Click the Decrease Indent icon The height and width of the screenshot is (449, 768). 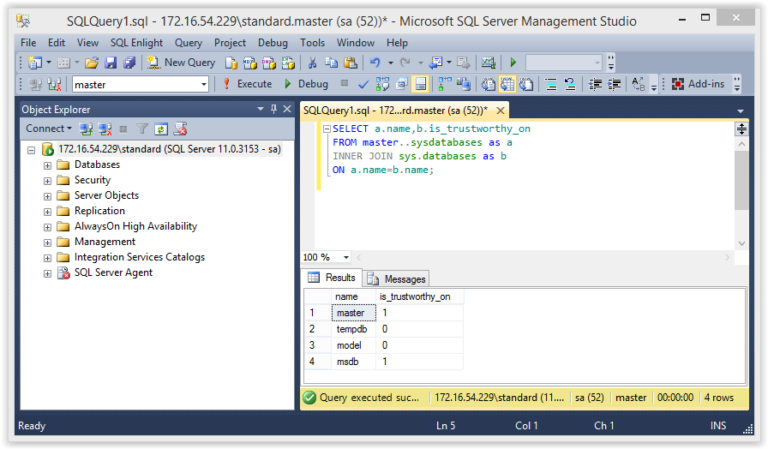pos(595,84)
